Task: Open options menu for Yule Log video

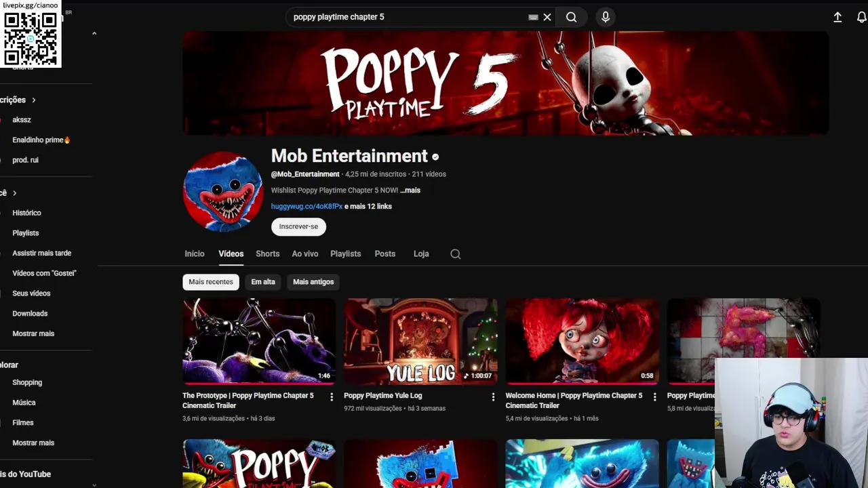Action: [x=493, y=397]
